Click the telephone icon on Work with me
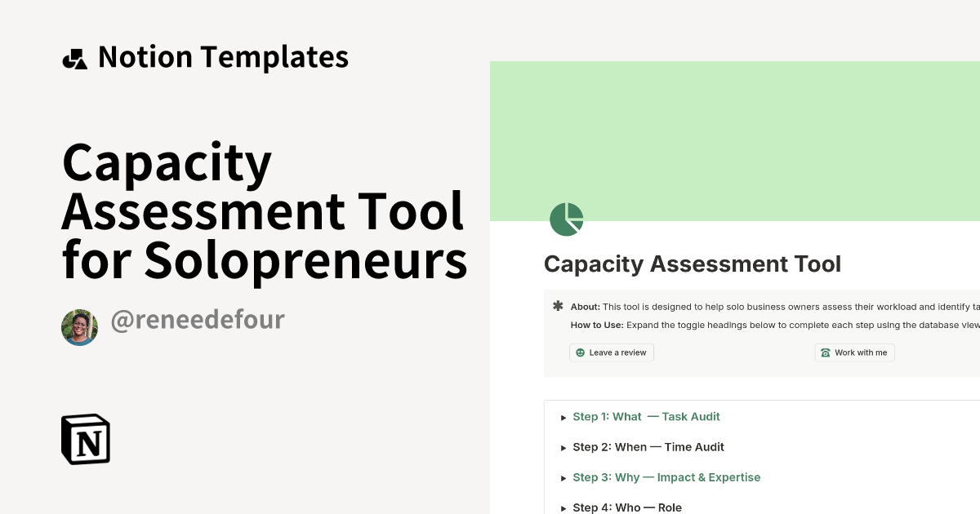The height and width of the screenshot is (514, 980). click(825, 352)
